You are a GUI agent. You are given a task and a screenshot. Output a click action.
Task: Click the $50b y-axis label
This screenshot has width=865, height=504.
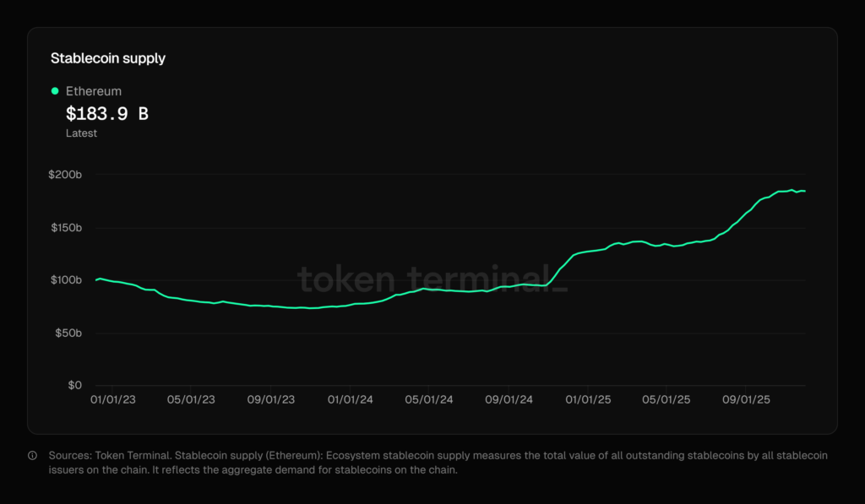pyautogui.click(x=68, y=333)
